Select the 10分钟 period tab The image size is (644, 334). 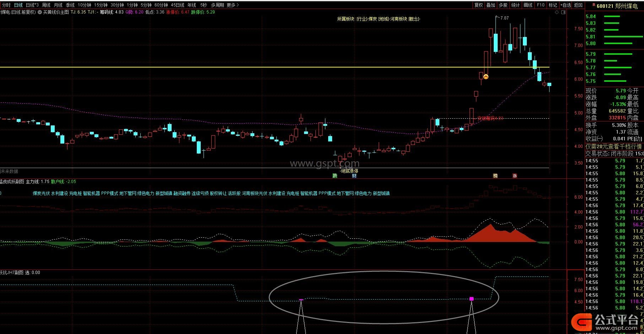(x=85, y=5)
